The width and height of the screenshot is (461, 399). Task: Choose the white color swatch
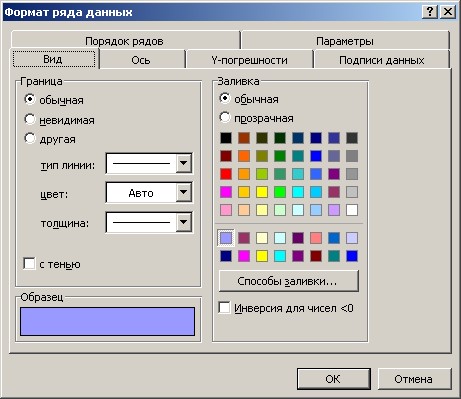tap(352, 210)
